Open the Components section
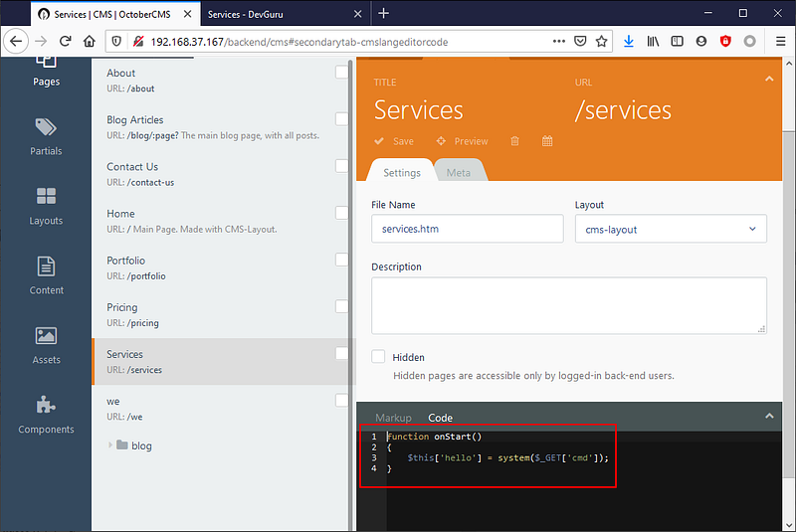 tap(46, 415)
